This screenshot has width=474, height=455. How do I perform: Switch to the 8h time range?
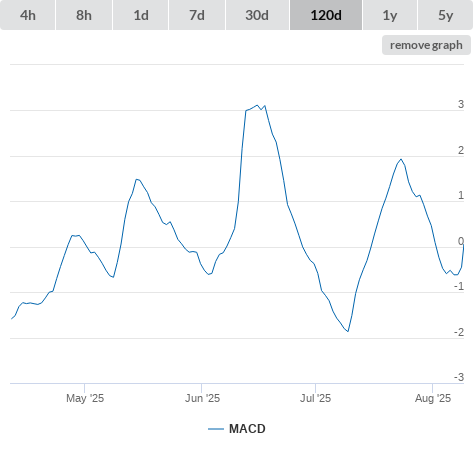[84, 15]
